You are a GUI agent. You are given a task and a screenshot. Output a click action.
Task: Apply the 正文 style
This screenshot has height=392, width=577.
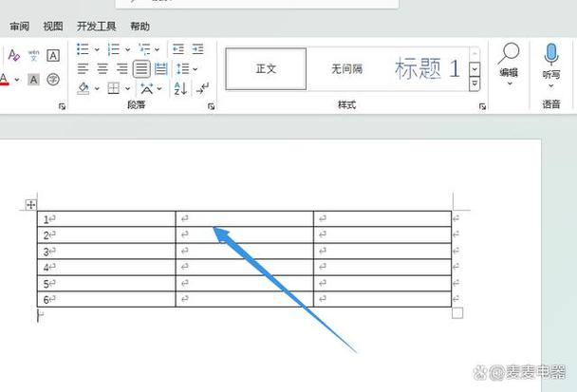coord(266,69)
